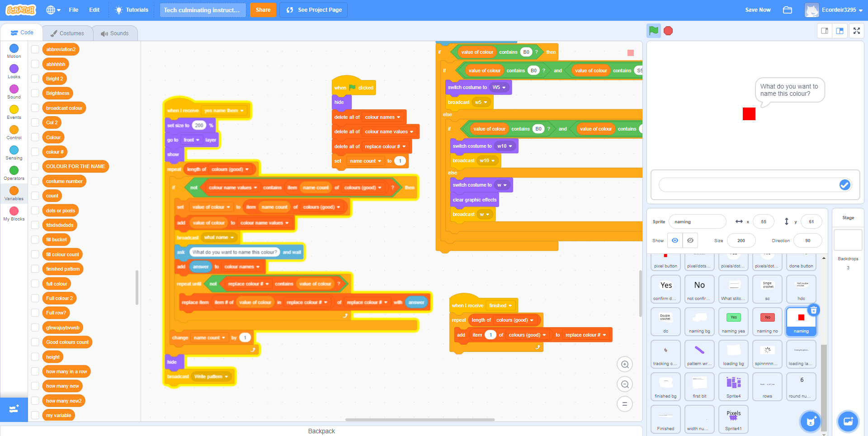This screenshot has width=868, height=436.
Task: Jump to the Events block category
Action: tap(14, 112)
